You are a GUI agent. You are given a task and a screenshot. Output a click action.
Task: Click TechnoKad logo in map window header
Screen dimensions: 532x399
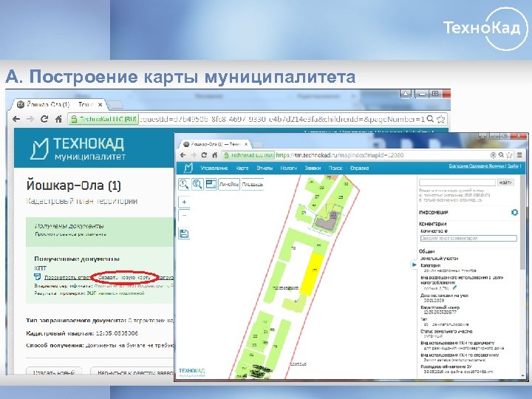click(x=188, y=168)
